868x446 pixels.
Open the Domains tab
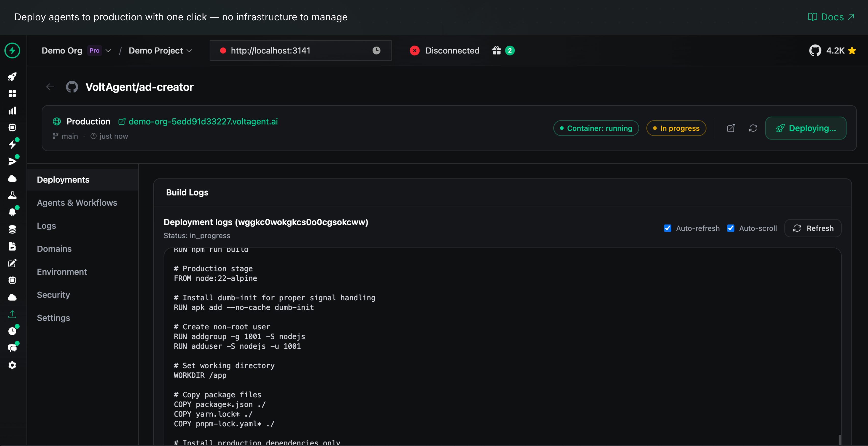pos(54,249)
